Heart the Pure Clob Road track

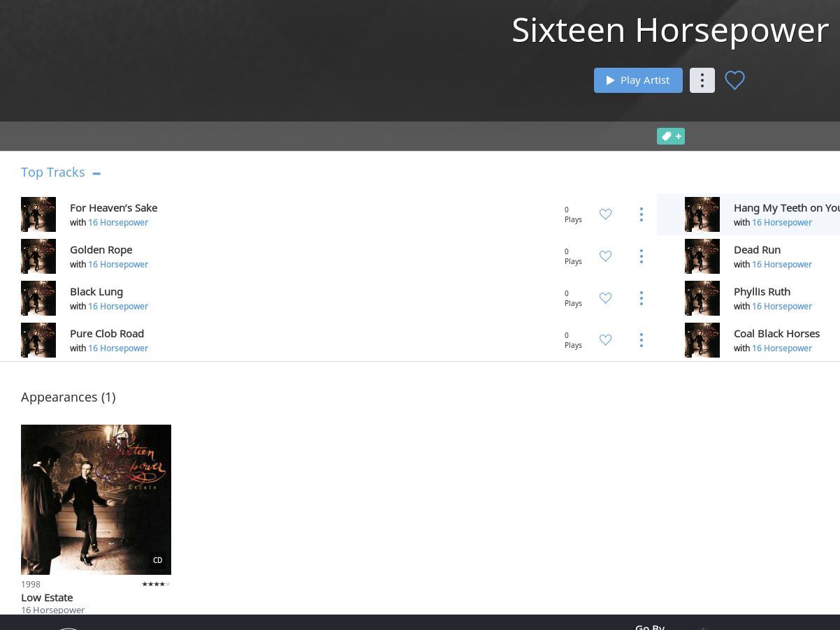pos(606,340)
